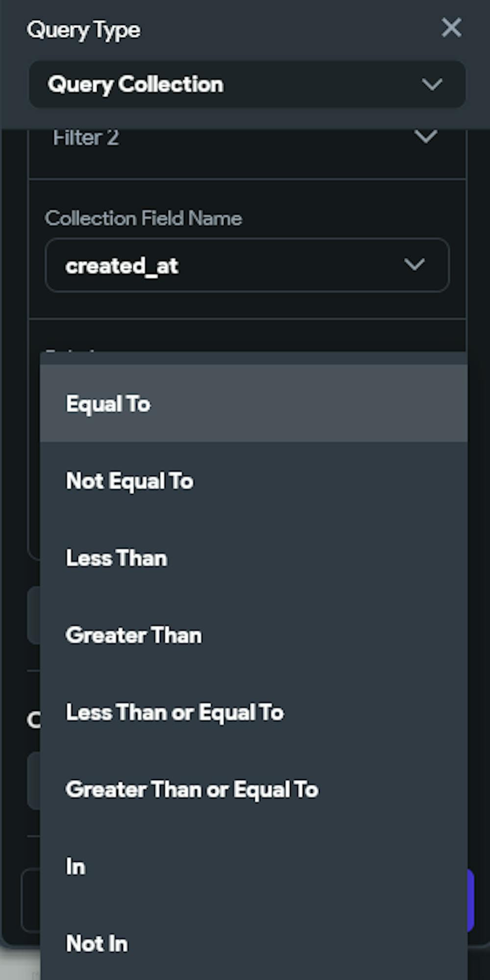Choose Not Equal To from the list
The width and height of the screenshot is (490, 980).
tap(129, 481)
